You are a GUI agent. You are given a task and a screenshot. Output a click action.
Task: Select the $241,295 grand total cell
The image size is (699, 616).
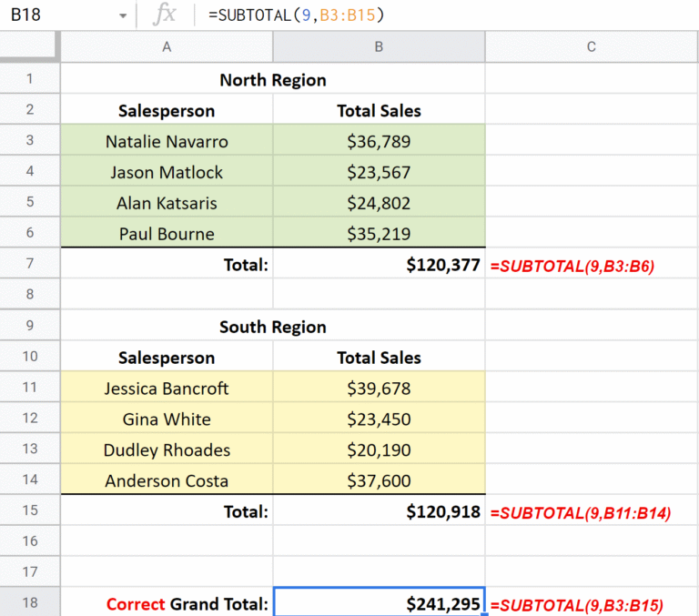[x=379, y=602]
